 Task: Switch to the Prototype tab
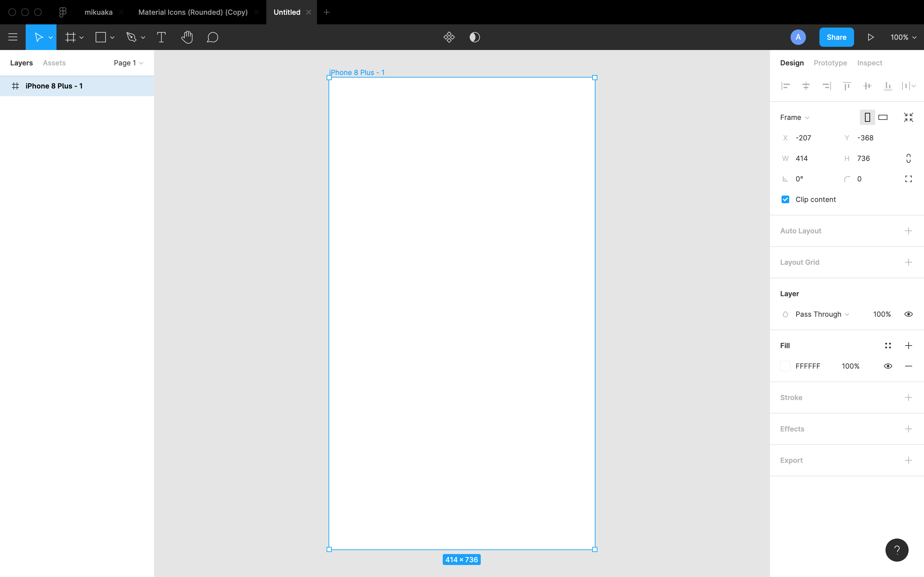[x=830, y=63]
